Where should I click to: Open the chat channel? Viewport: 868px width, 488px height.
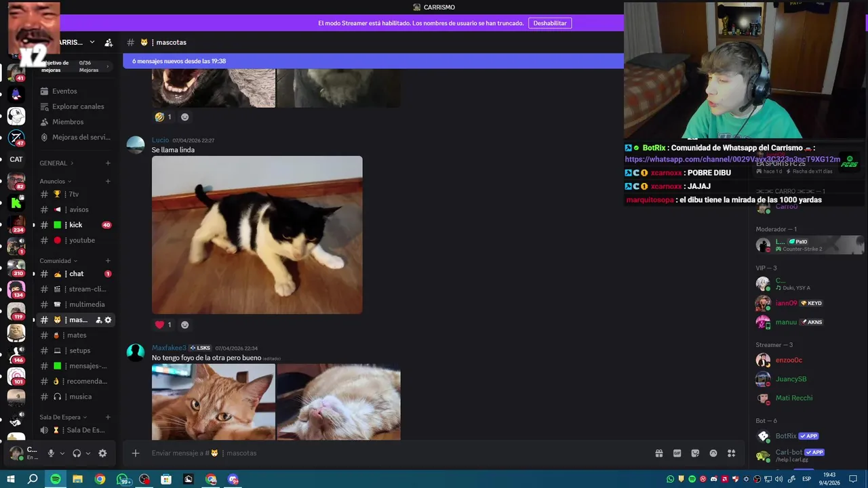[x=75, y=274]
